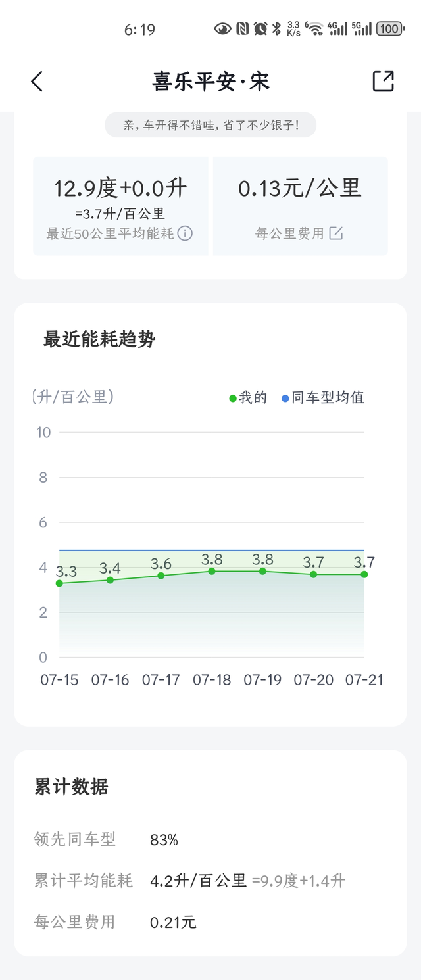This screenshot has width=421, height=980.
Task: Click the 100 battery indicator
Action: pyautogui.click(x=389, y=28)
